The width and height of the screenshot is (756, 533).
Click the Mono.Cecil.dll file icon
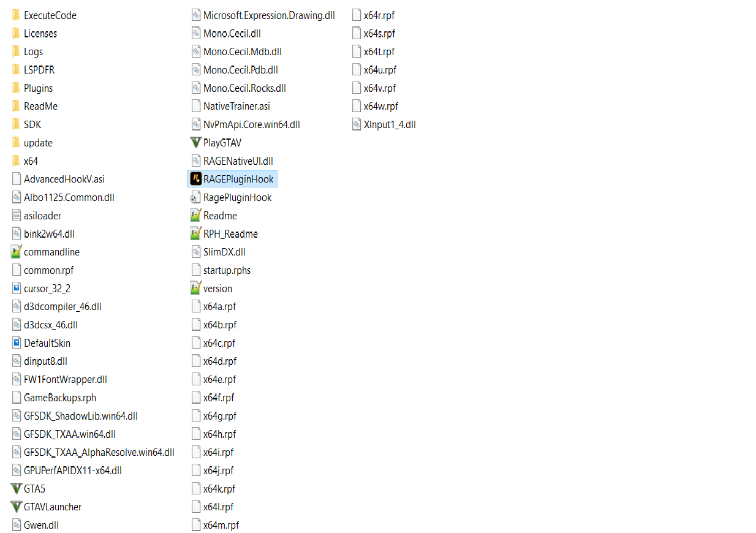coord(196,34)
